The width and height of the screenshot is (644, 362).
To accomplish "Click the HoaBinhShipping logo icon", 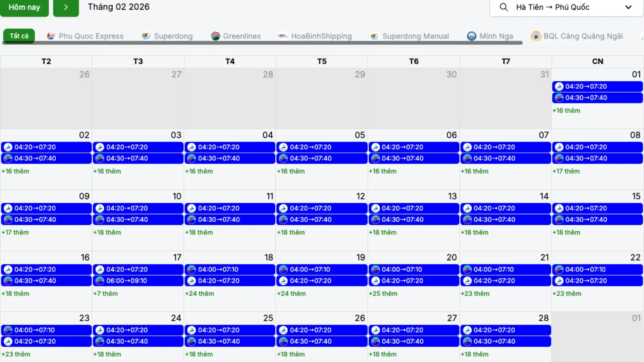I will click(283, 36).
